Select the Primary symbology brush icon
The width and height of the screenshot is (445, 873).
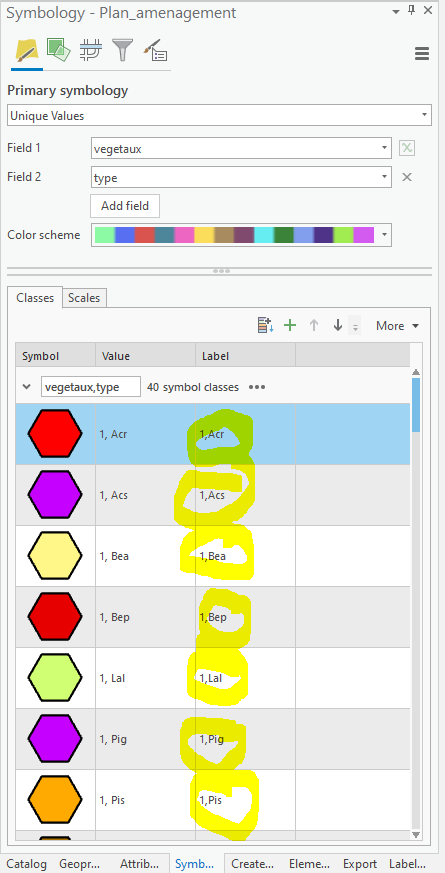point(27,51)
